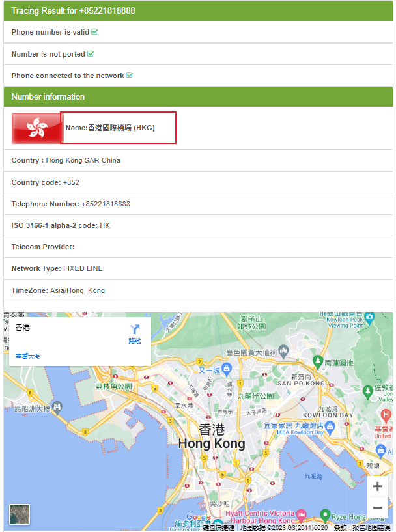
Task: Click the Hyatt Centric Victoria hotel marker
Action: (301, 513)
